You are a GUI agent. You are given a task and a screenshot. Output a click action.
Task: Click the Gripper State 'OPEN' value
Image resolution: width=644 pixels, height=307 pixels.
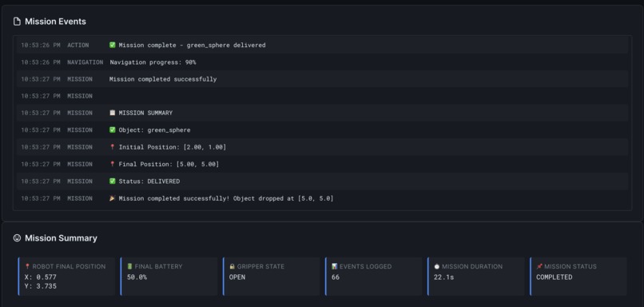click(237, 277)
